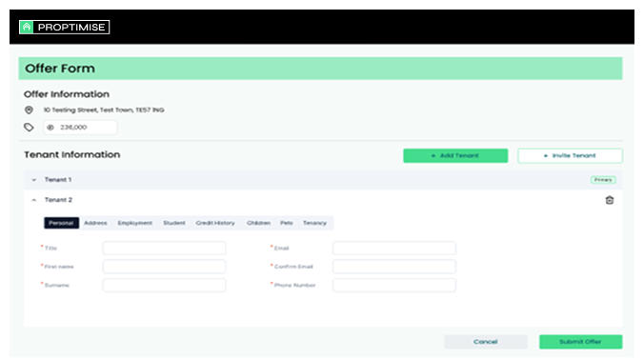Click the Offer Form heading
The image size is (644, 360).
60,69
